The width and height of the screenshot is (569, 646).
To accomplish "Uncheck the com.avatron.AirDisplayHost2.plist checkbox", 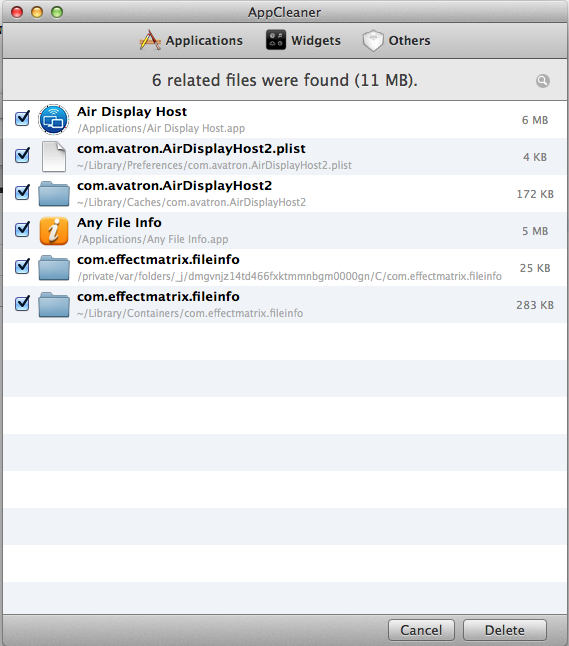I will [22, 155].
